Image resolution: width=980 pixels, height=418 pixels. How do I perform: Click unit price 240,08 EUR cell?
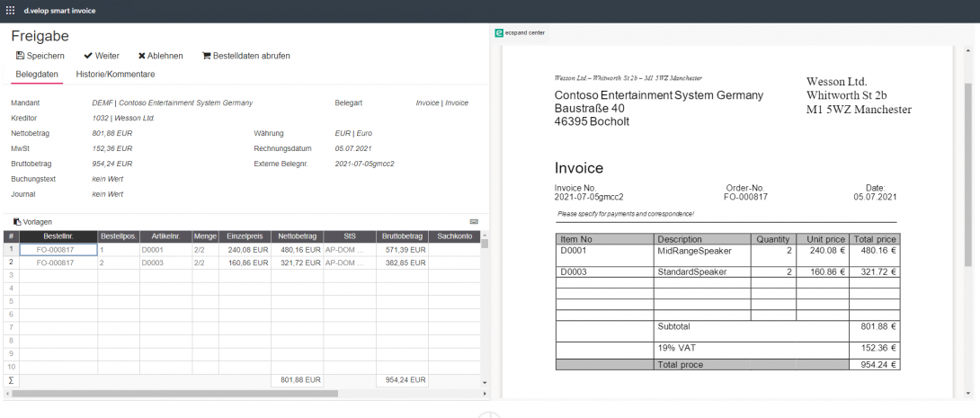(245, 250)
